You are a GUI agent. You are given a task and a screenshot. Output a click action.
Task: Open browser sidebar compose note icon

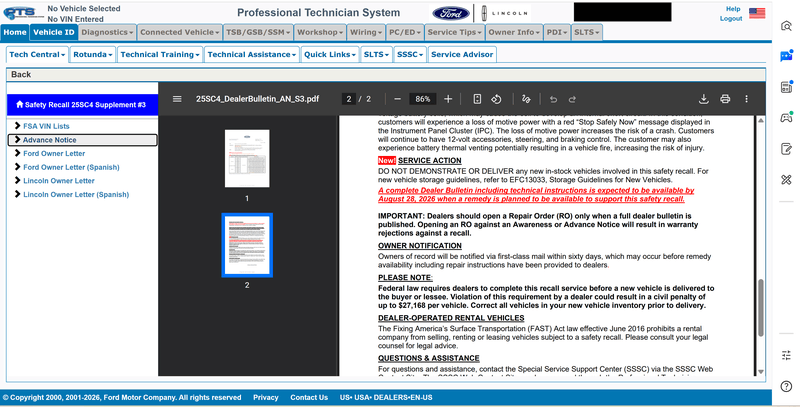pos(786,149)
